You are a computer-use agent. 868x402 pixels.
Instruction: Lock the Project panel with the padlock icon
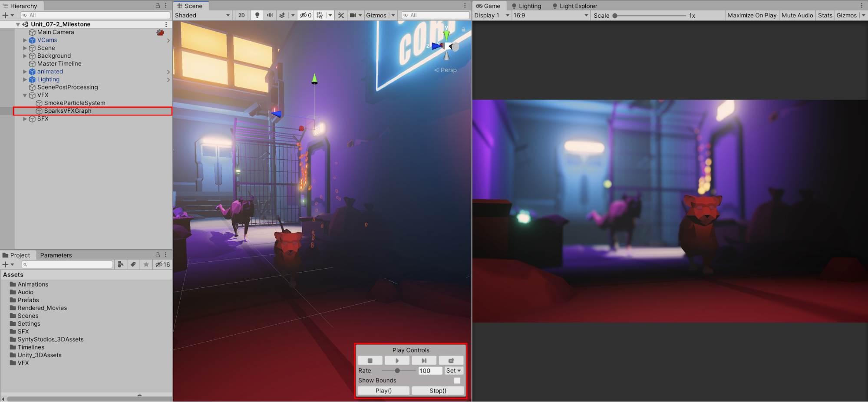point(158,255)
